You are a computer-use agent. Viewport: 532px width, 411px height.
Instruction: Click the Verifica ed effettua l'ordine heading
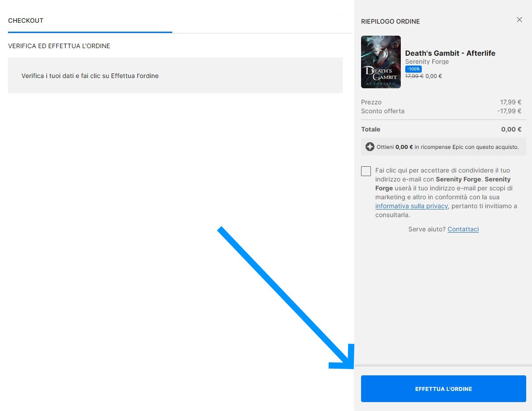(59, 46)
